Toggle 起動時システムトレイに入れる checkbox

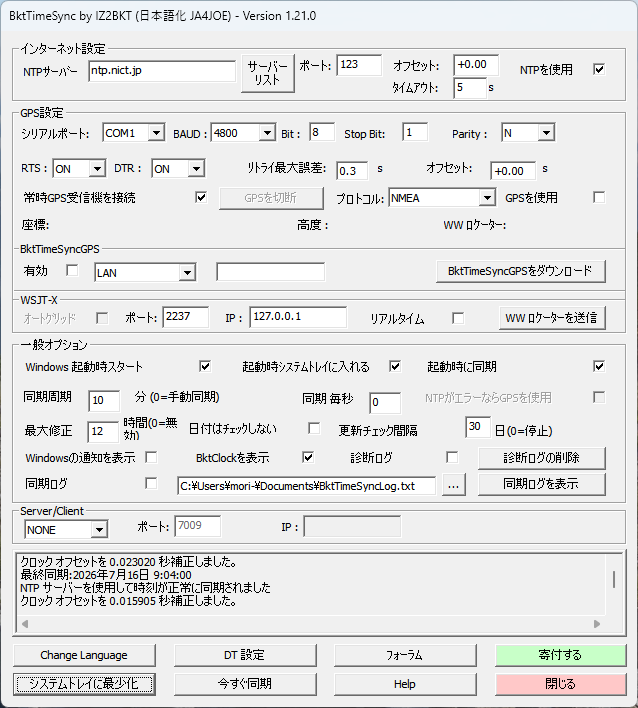pos(395,366)
